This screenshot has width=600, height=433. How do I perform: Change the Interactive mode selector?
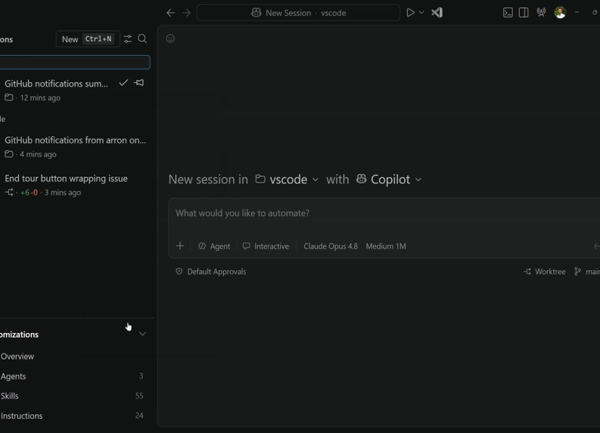click(266, 246)
